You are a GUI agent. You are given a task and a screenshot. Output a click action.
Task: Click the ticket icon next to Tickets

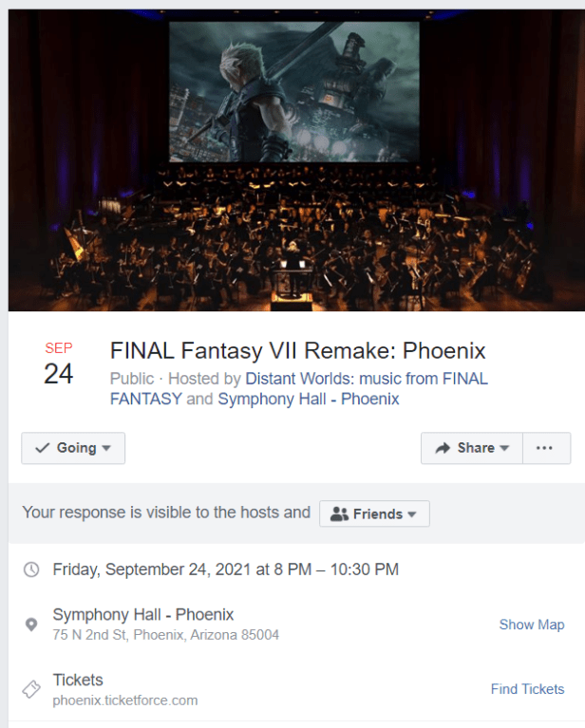click(x=31, y=690)
